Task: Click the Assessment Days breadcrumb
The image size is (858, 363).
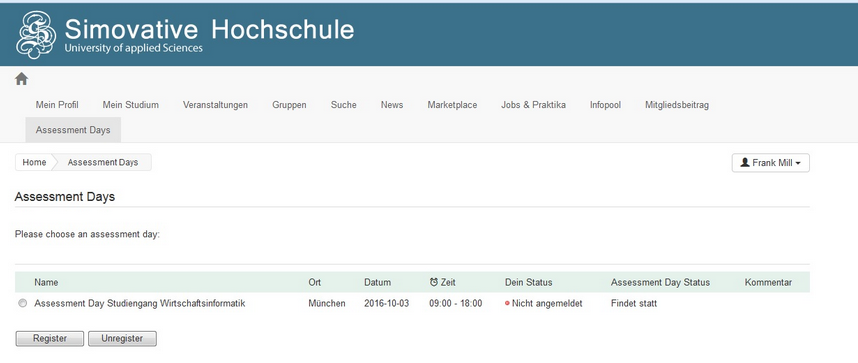Action: tap(103, 163)
